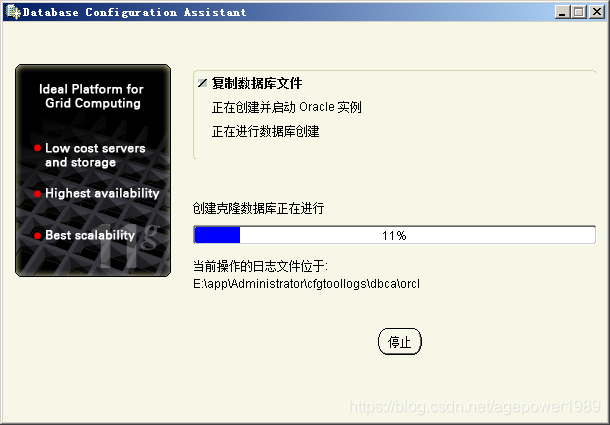Click the 创建克隆数据库正在进行 status label
The image size is (610, 425).
coord(258,209)
